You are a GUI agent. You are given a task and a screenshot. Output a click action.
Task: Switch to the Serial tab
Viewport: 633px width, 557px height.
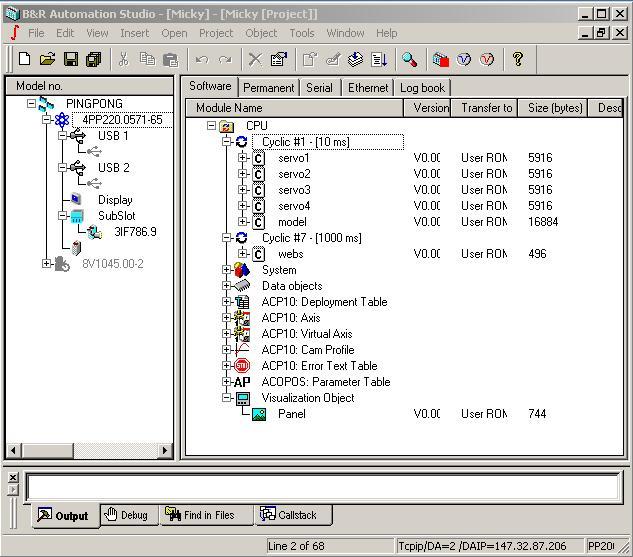(319, 88)
